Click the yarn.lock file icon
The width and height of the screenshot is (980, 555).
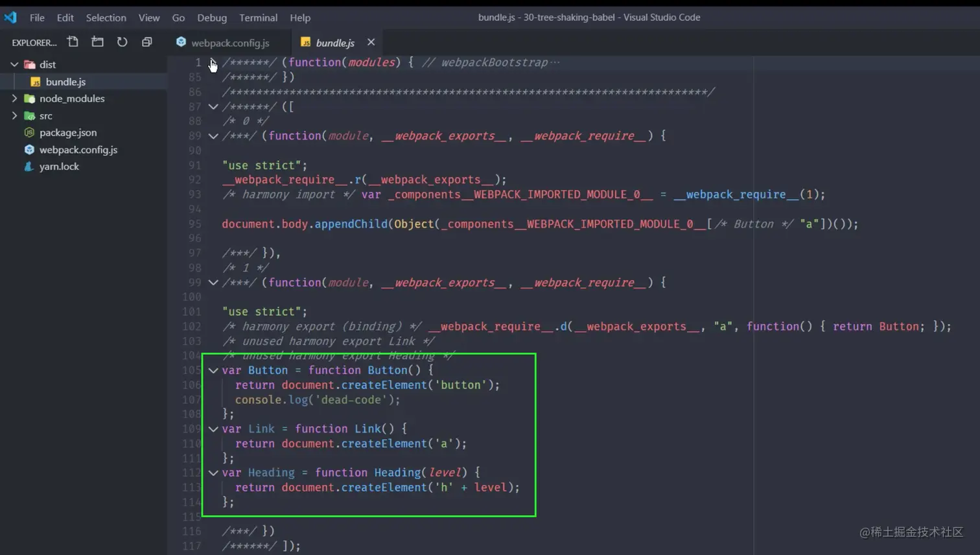[29, 166]
